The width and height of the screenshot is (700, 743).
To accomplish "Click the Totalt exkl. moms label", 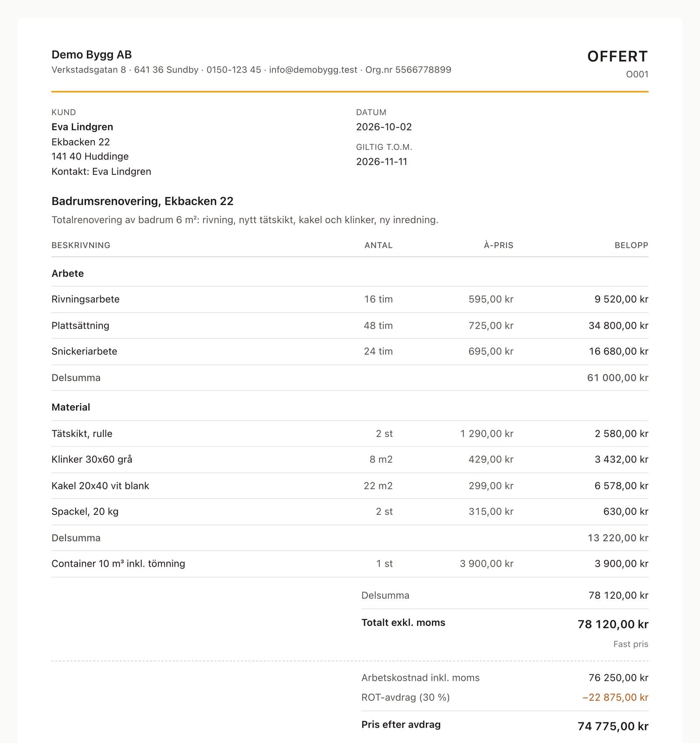I will 403,623.
